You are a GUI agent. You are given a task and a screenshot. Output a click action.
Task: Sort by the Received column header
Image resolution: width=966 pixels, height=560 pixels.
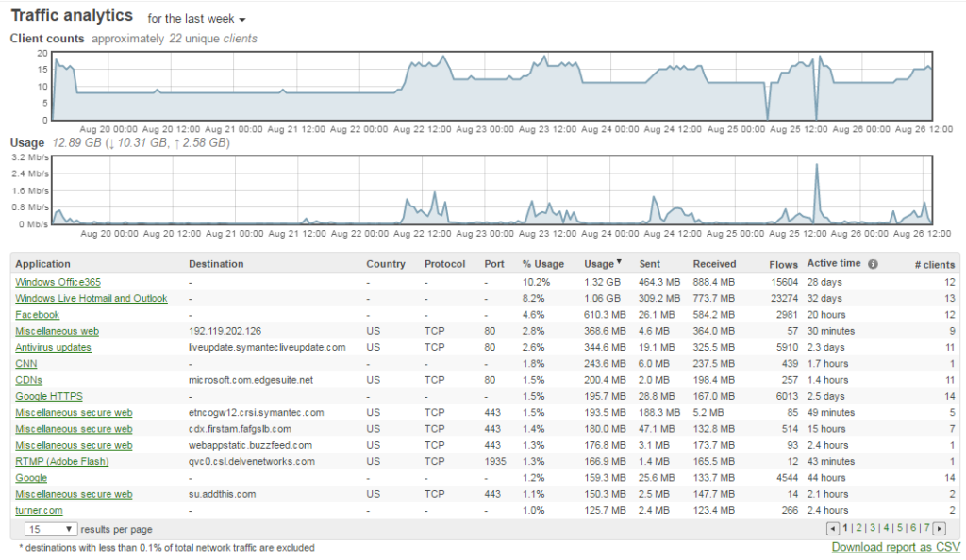coord(714,264)
